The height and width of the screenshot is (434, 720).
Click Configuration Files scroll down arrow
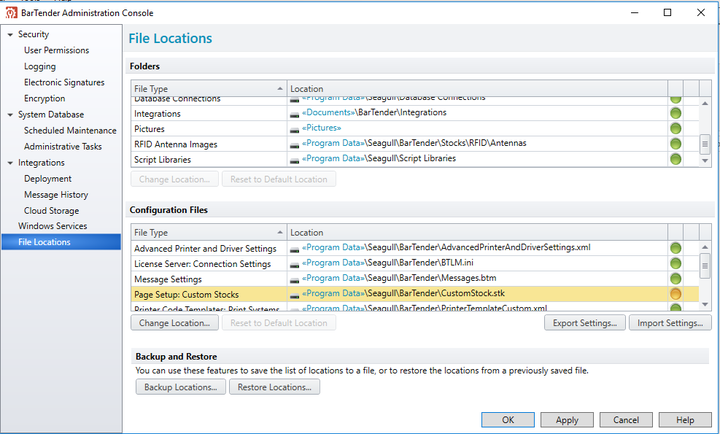pyautogui.click(x=705, y=304)
